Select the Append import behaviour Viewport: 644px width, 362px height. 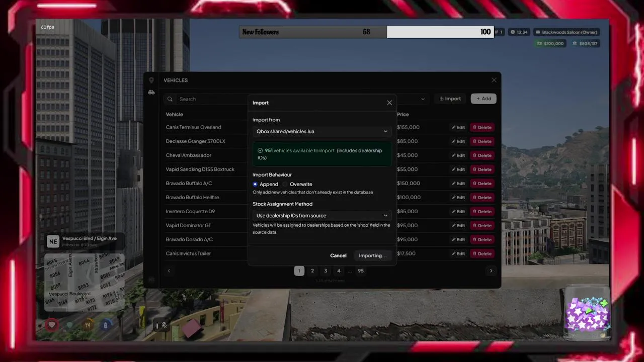coord(266,184)
